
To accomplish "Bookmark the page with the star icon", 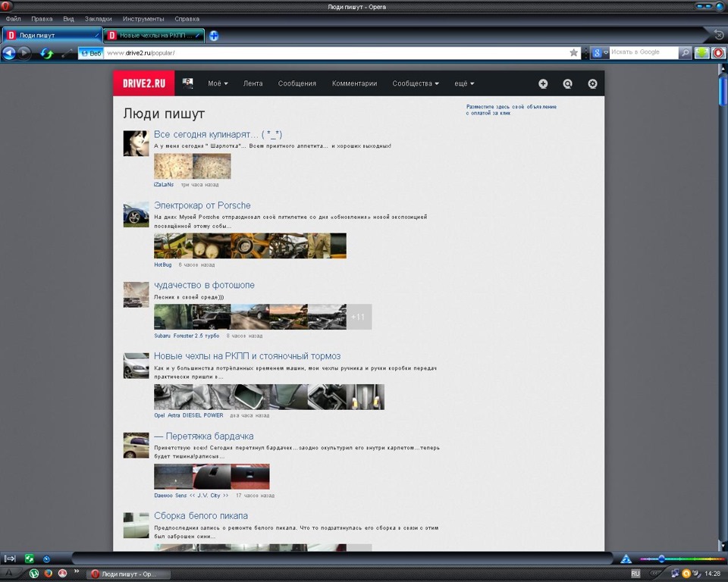I will 574,53.
